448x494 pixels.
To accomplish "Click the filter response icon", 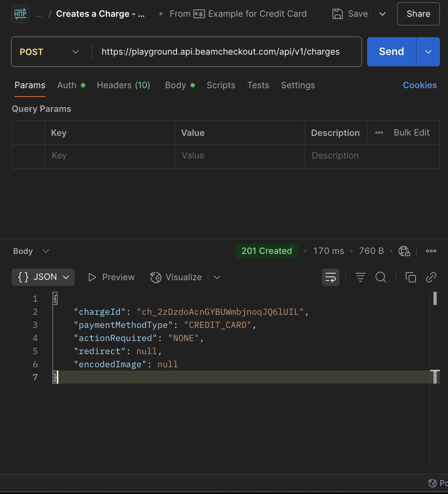I will click(361, 277).
